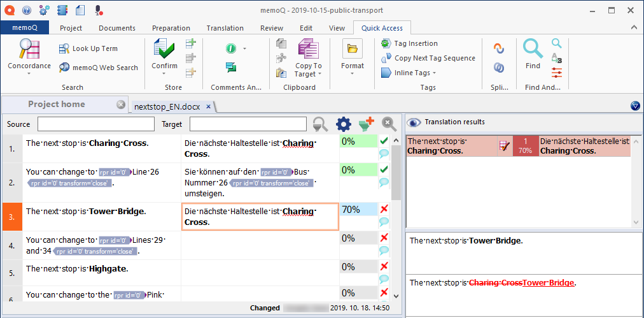The image size is (644, 318).
Task: Select the 70% match translation result
Action: (518, 146)
